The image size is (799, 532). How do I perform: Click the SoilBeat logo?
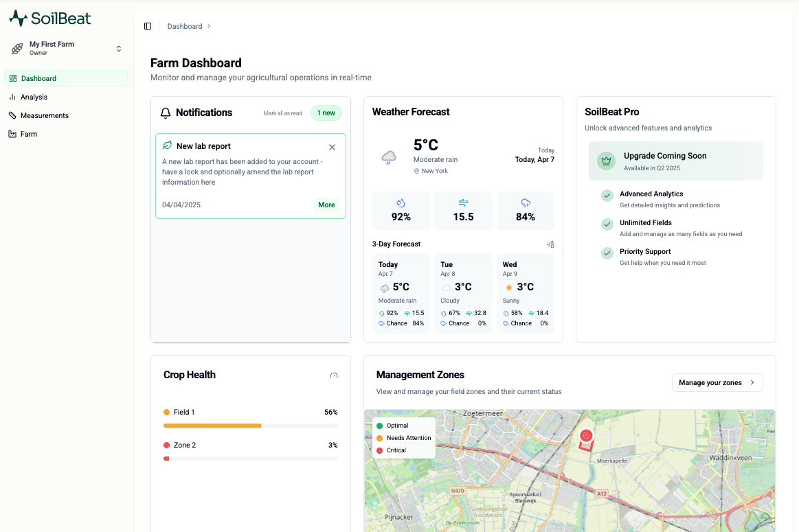pos(50,19)
